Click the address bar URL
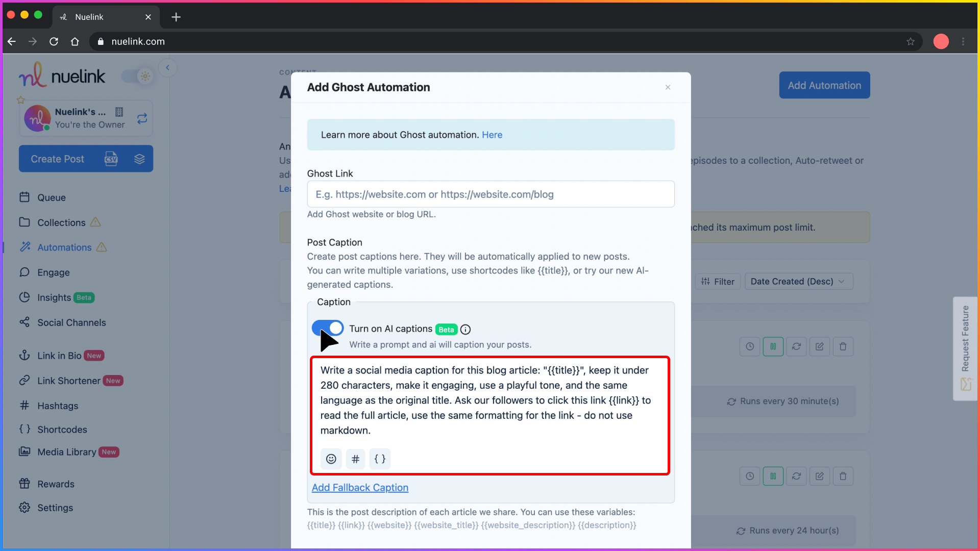This screenshot has width=980, height=551. point(138,41)
